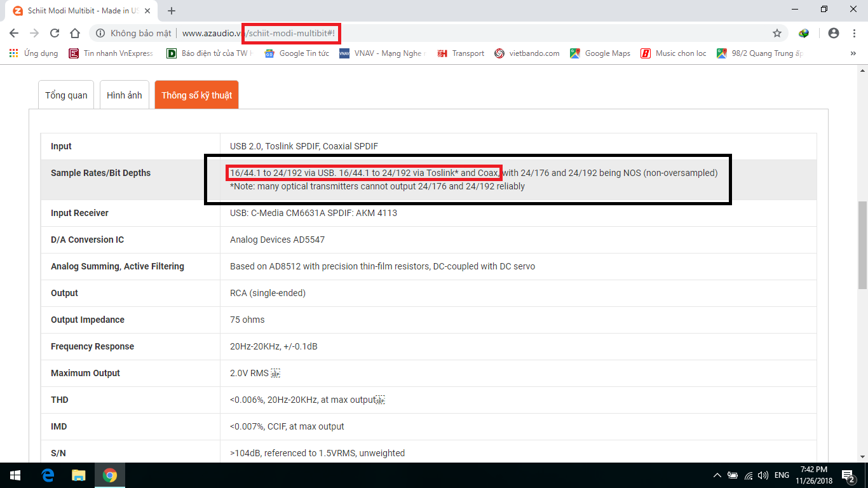Open the Transport bookmark
The image size is (868, 488).
pos(461,53)
